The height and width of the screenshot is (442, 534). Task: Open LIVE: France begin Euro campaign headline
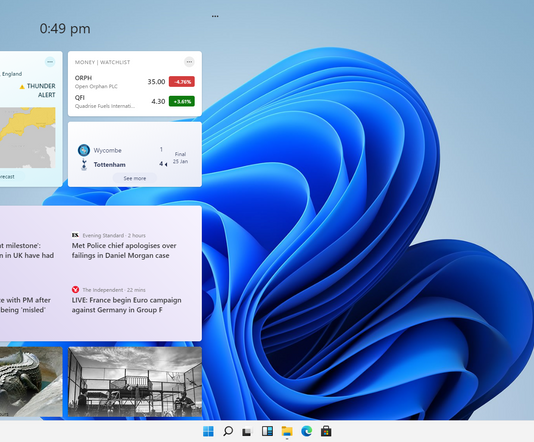126,305
